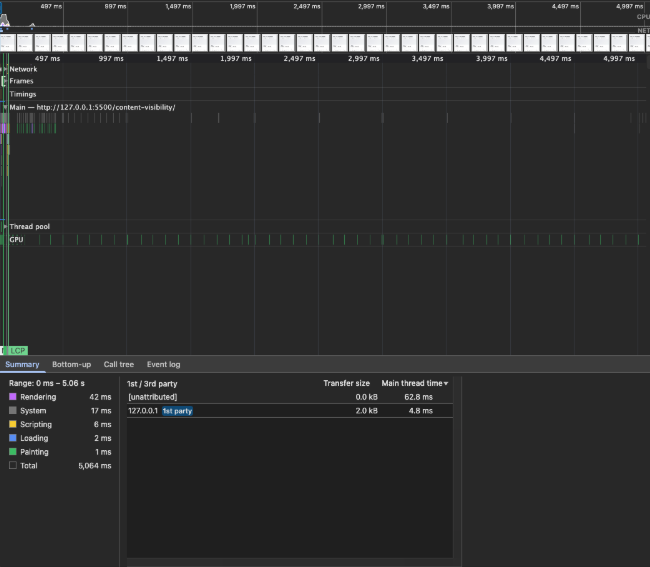Click the Total empty color swatch

click(13, 465)
